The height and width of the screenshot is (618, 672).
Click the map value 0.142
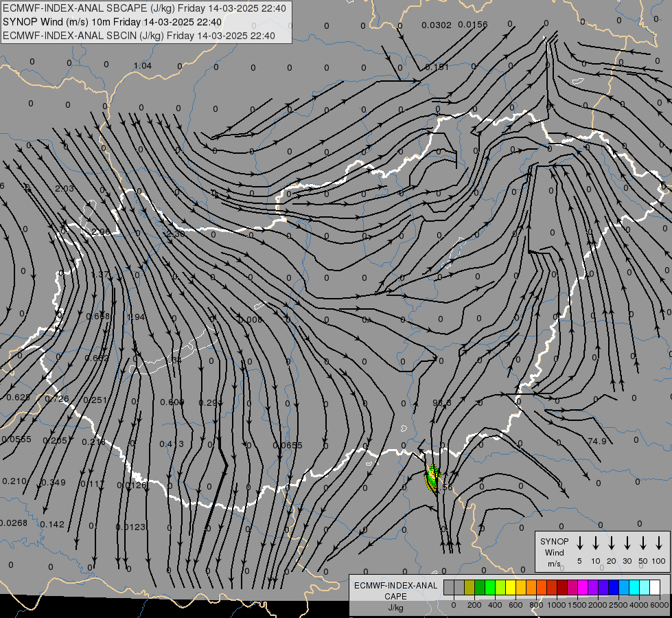52,525
